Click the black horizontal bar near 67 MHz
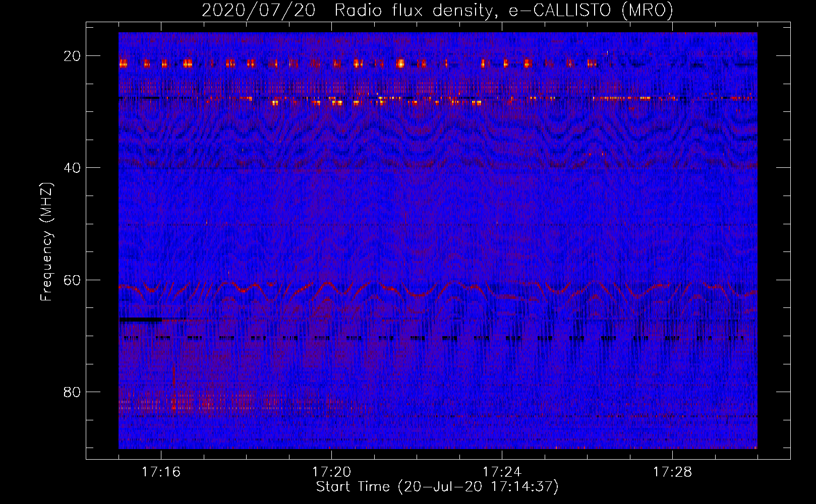 (x=141, y=320)
